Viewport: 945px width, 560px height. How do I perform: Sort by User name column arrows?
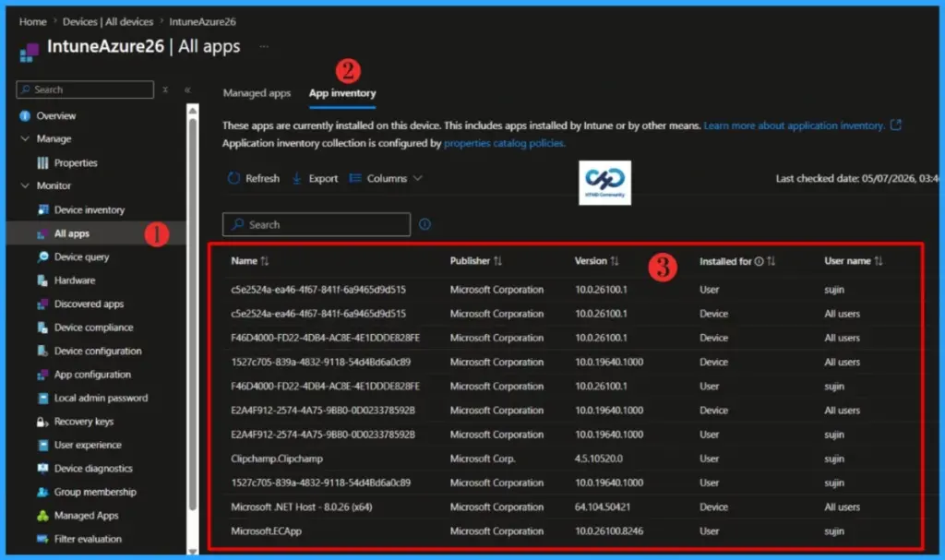(879, 261)
